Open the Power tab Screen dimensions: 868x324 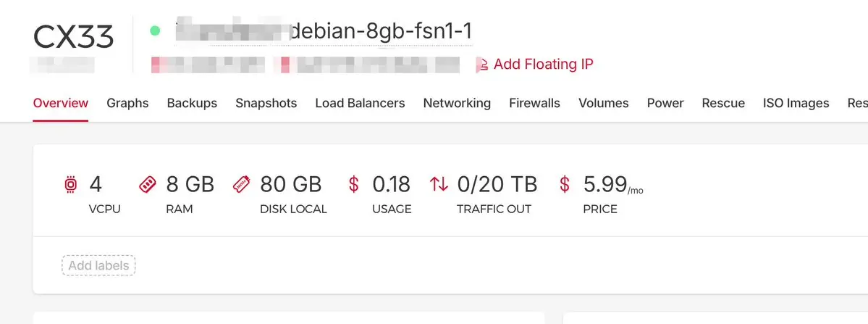pos(665,103)
